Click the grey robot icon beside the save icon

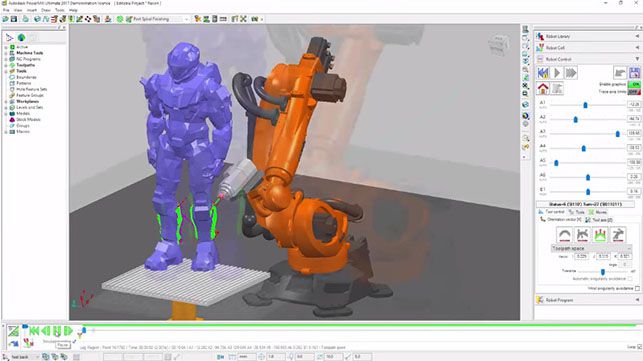[620, 73]
